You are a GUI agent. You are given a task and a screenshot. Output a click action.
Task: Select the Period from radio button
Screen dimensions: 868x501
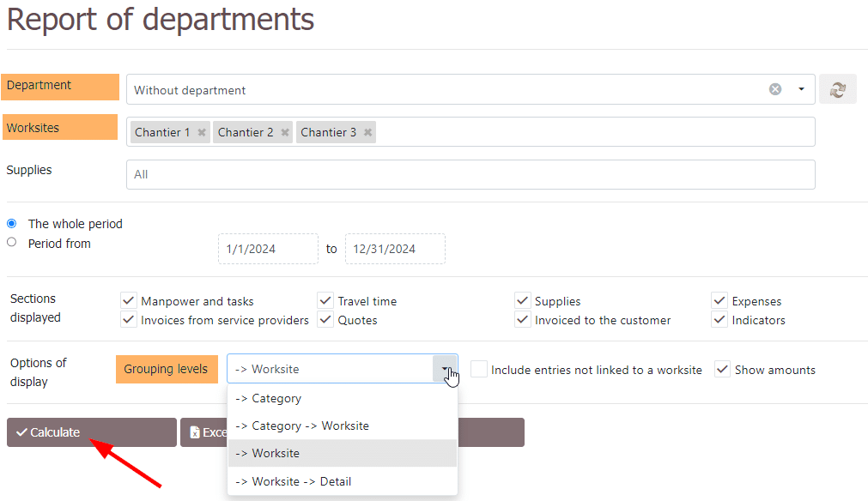coord(12,243)
